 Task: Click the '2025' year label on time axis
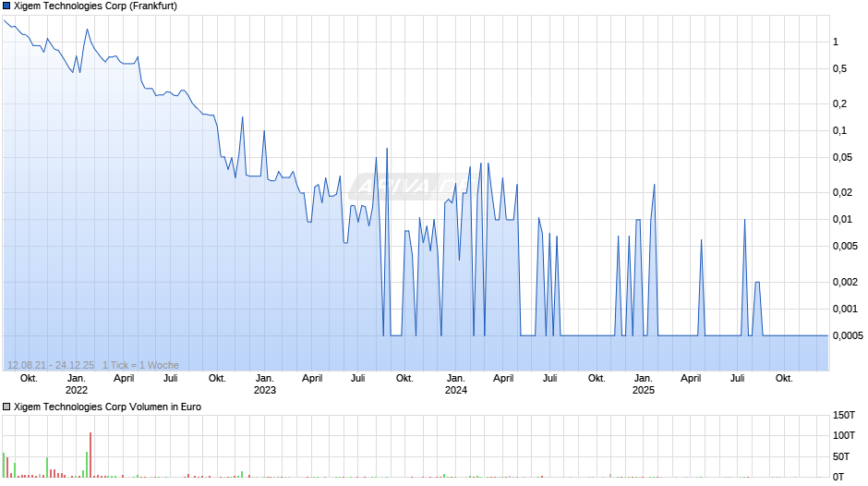pyautogui.click(x=644, y=390)
